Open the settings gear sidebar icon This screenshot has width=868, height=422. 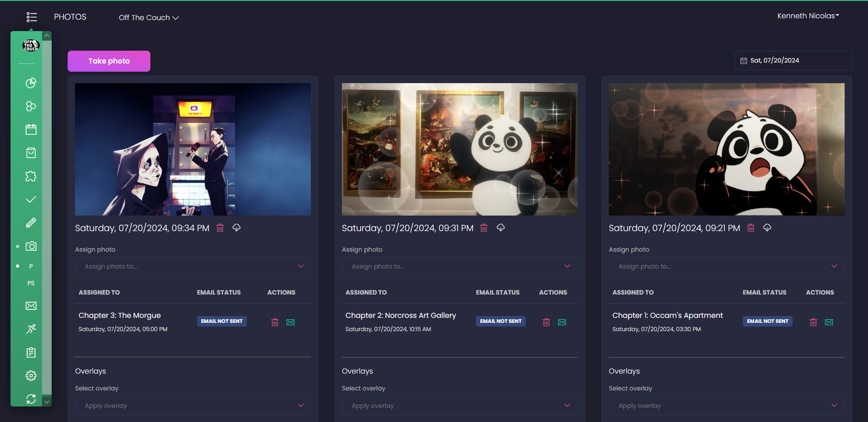pyautogui.click(x=31, y=375)
